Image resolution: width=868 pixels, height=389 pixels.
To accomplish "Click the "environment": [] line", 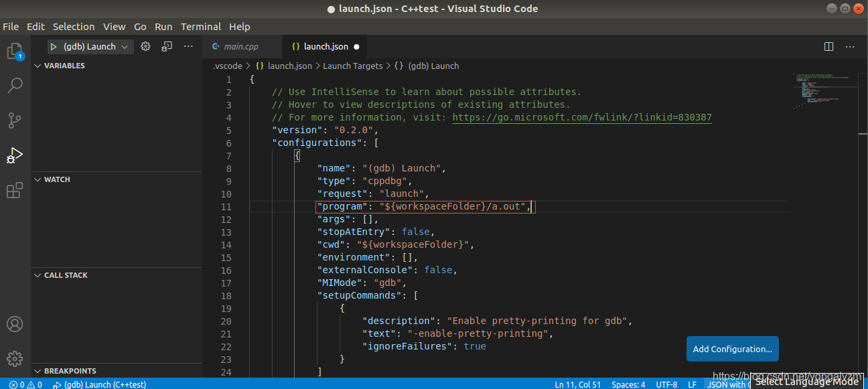I will point(368,257).
